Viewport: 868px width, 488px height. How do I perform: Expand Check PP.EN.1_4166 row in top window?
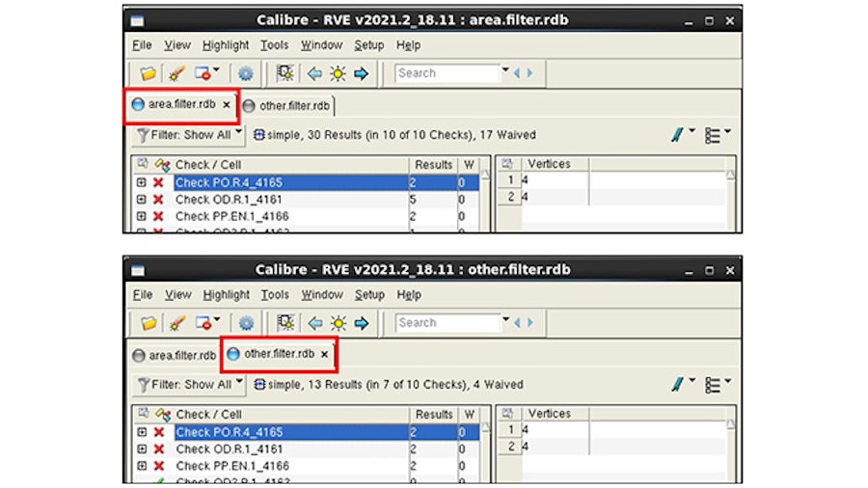tap(141, 216)
